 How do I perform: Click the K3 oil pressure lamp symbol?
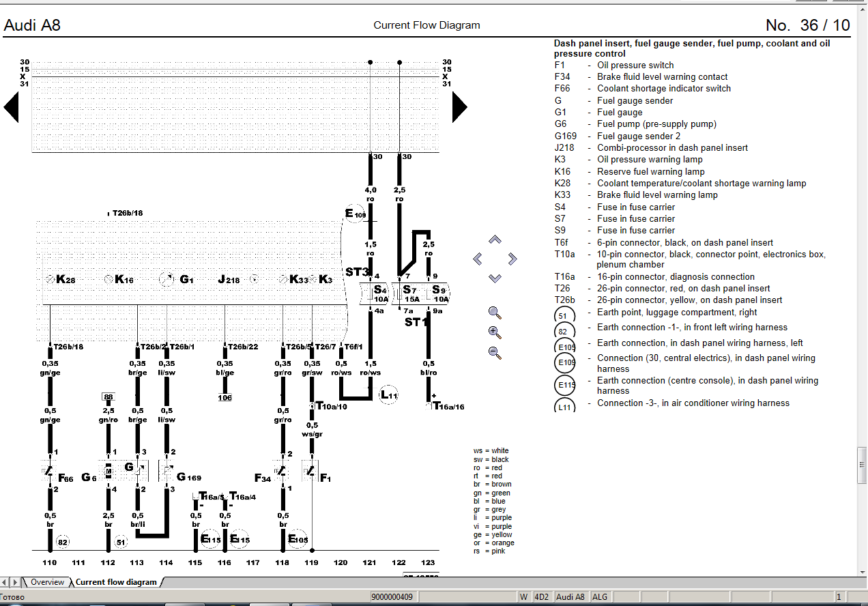[313, 279]
